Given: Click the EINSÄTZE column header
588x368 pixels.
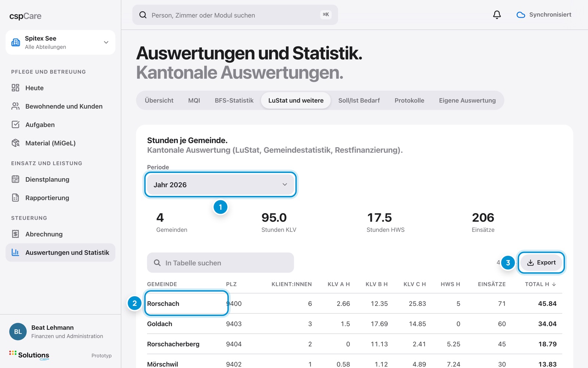Looking at the screenshot, I should (x=492, y=284).
